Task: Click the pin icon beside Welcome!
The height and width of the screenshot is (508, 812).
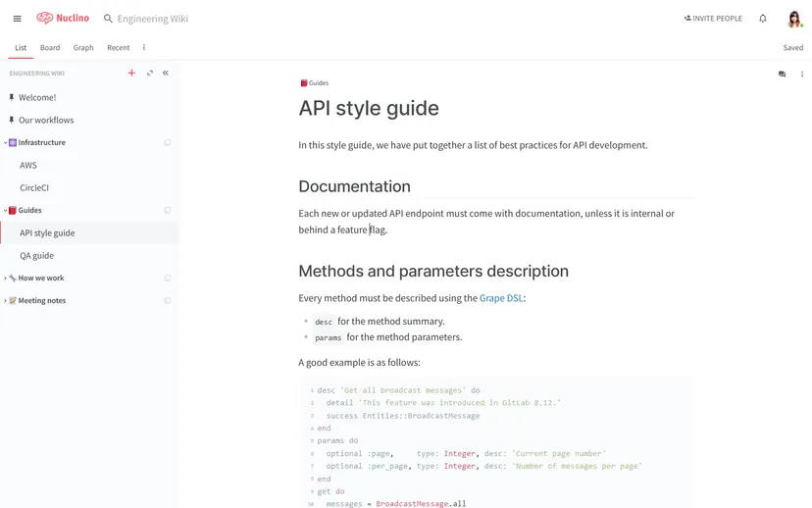Action: [x=12, y=97]
